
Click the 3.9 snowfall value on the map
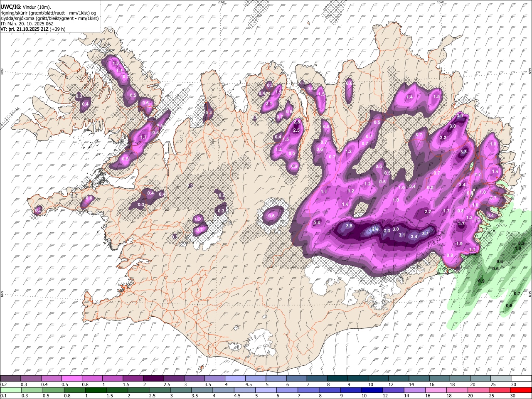click(x=460, y=116)
